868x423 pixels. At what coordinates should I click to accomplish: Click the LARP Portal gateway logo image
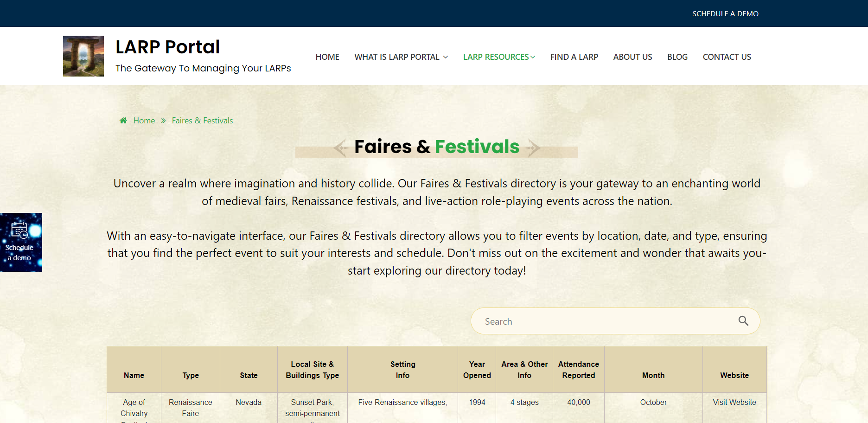(83, 56)
